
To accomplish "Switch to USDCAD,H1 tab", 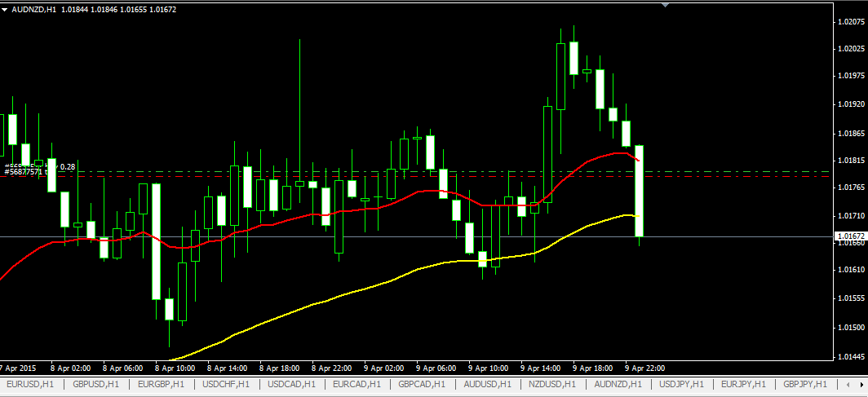I will 291,384.
